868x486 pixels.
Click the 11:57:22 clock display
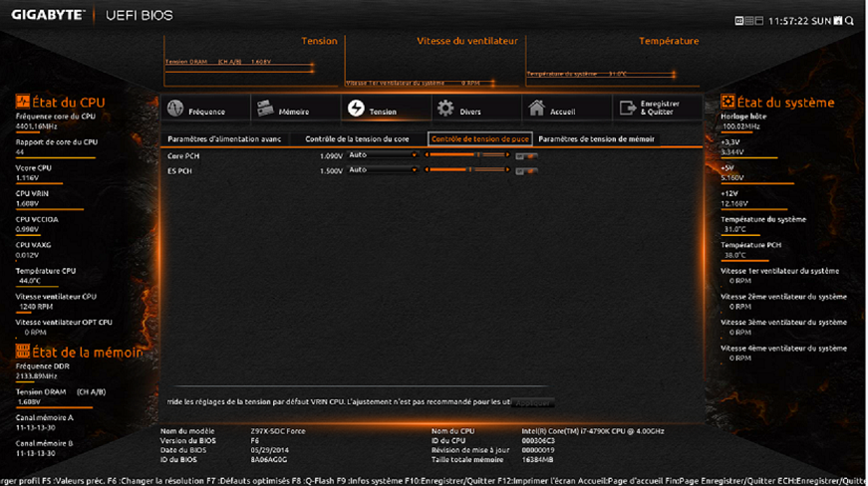[x=788, y=21]
